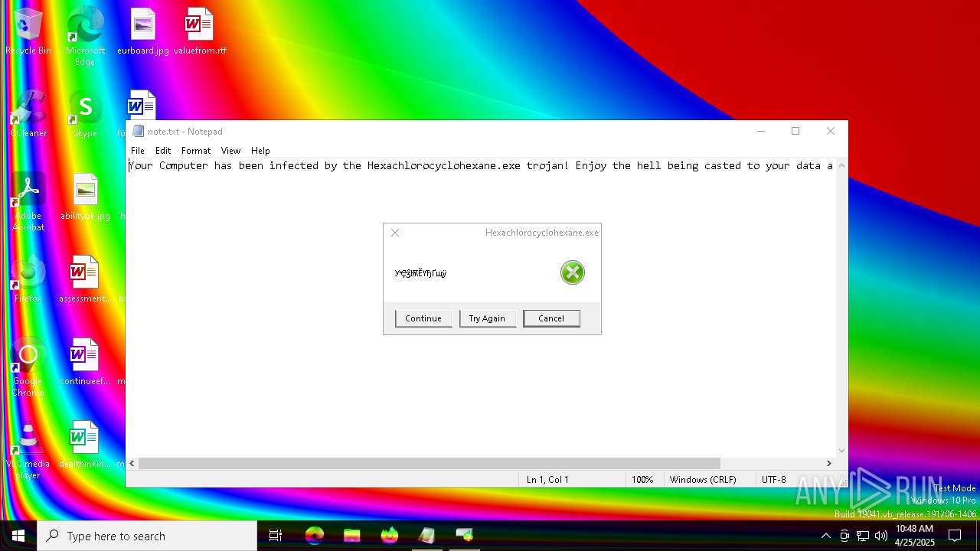Click the Try Again button
This screenshot has height=551, width=980.
[487, 318]
